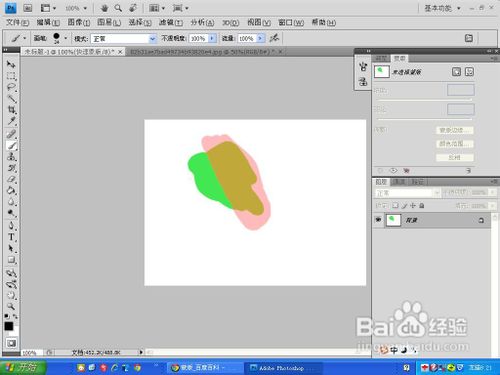
Task: Select the Brush tool in toolbox
Action: [x=11, y=145]
